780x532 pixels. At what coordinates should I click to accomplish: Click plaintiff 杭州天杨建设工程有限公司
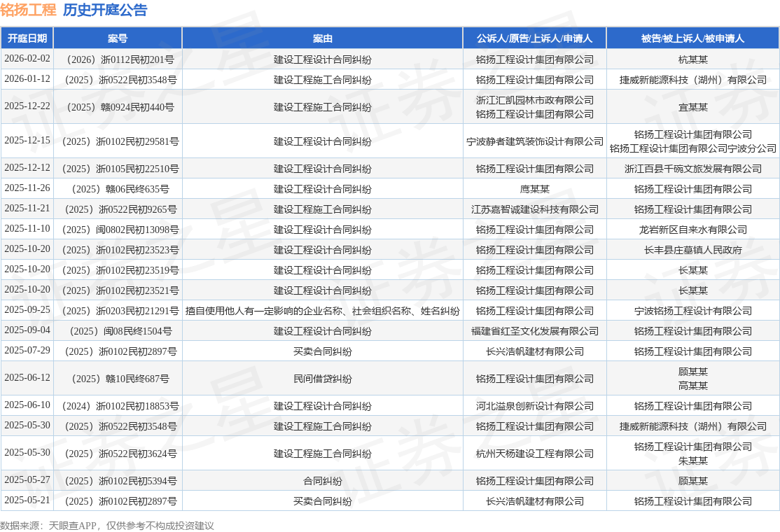[x=535, y=454]
